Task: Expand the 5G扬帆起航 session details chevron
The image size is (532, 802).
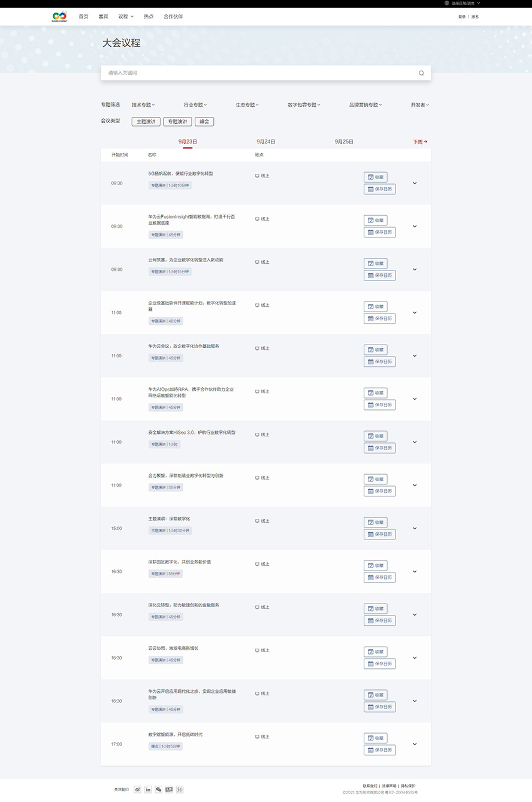Action: [x=415, y=183]
